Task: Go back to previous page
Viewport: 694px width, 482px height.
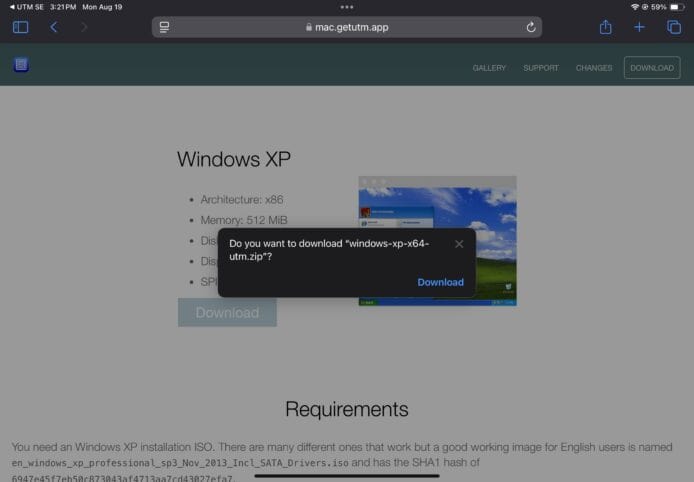Action: point(54,27)
